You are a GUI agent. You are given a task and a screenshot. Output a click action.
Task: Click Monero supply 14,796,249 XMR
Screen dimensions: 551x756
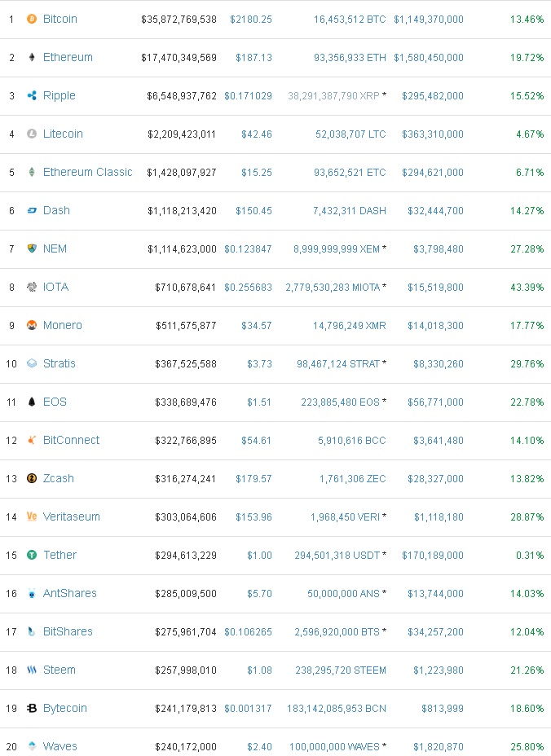coord(350,325)
